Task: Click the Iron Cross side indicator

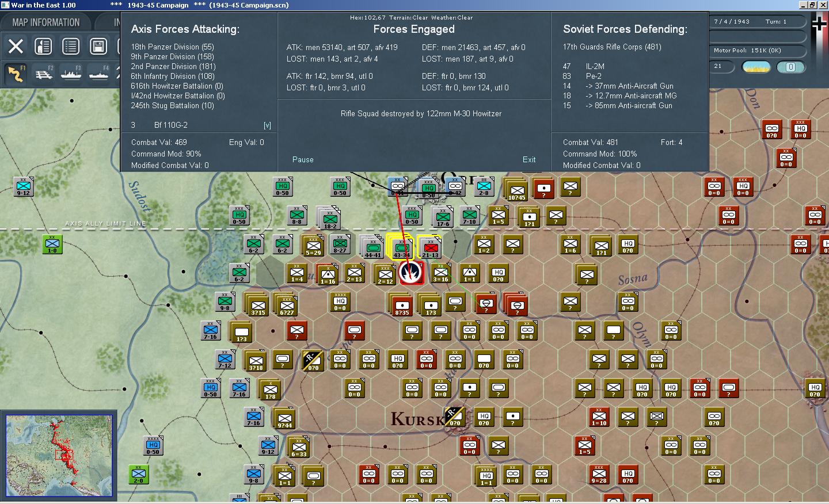Action: pyautogui.click(x=819, y=24)
